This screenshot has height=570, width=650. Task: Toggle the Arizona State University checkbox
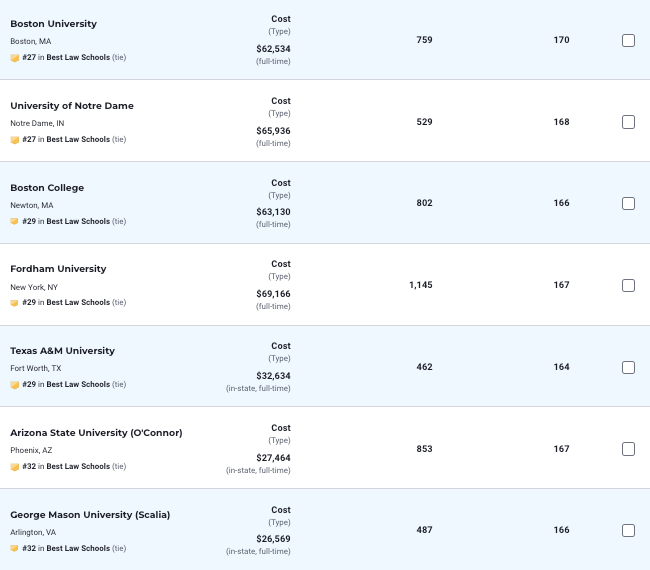pyautogui.click(x=628, y=449)
